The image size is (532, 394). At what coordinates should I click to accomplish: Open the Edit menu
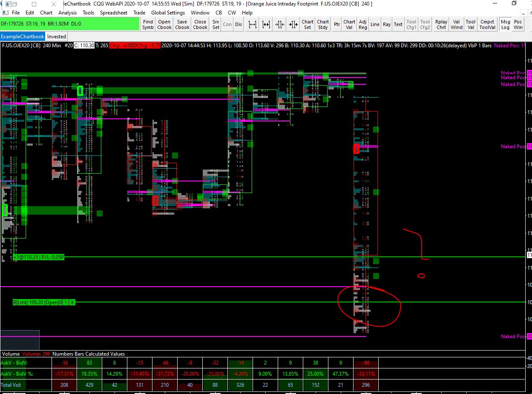[x=30, y=13]
